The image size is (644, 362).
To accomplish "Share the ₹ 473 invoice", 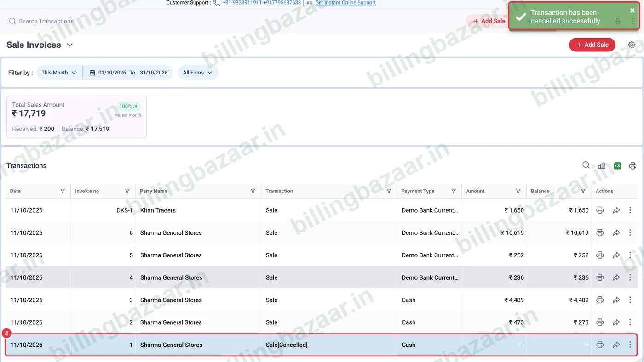I will (x=616, y=322).
